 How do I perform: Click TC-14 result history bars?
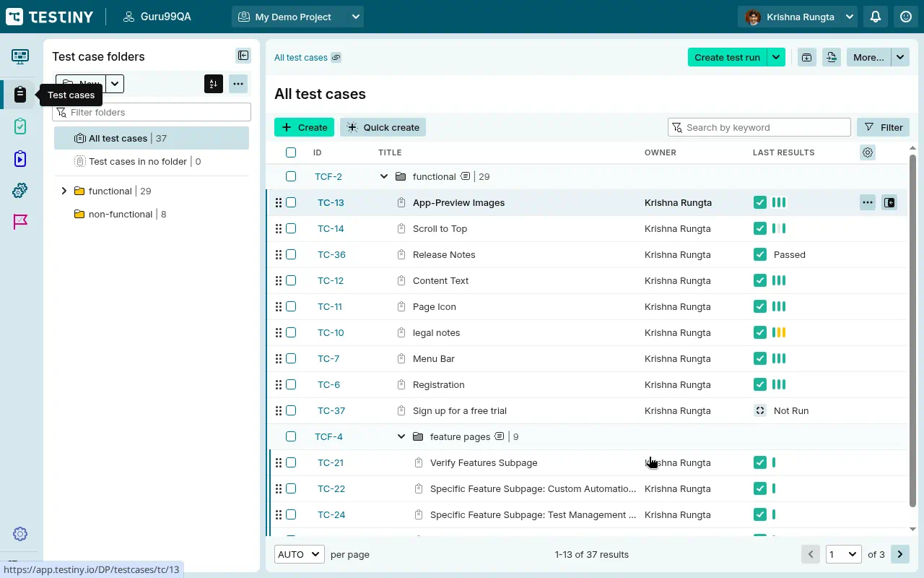click(779, 228)
